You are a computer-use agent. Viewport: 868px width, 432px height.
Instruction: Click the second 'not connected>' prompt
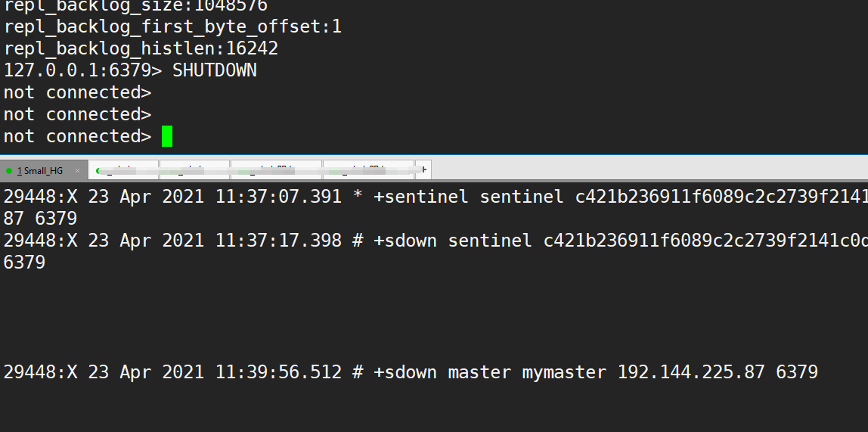[77, 114]
